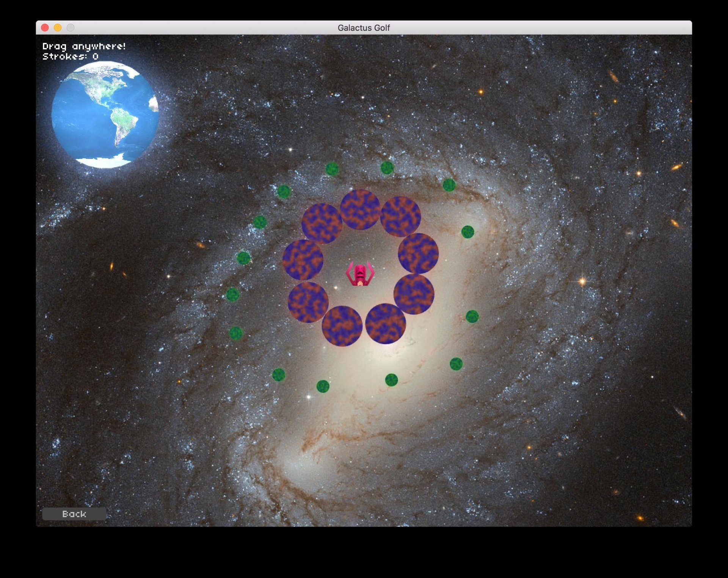
Task: Click the purple planet farthest left in the ring
Action: (x=303, y=260)
